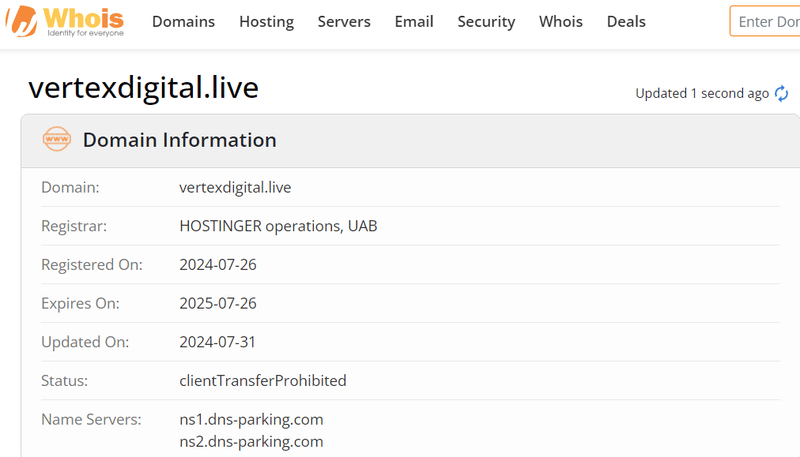This screenshot has height=457, width=800.
Task: Click the 'Status:' label
Action: pyautogui.click(x=64, y=380)
